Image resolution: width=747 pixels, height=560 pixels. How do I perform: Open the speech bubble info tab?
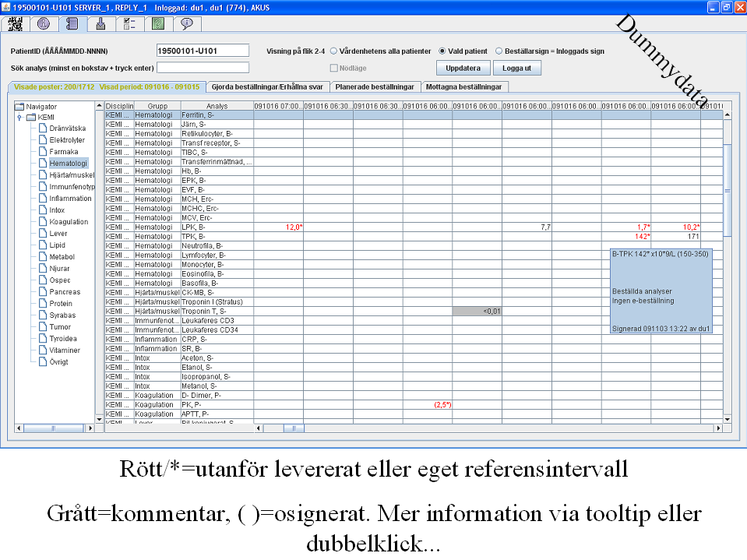(x=187, y=24)
